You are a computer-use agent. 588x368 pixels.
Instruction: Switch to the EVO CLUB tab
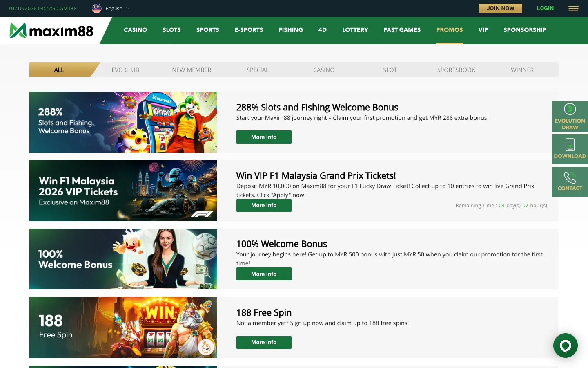click(x=125, y=70)
